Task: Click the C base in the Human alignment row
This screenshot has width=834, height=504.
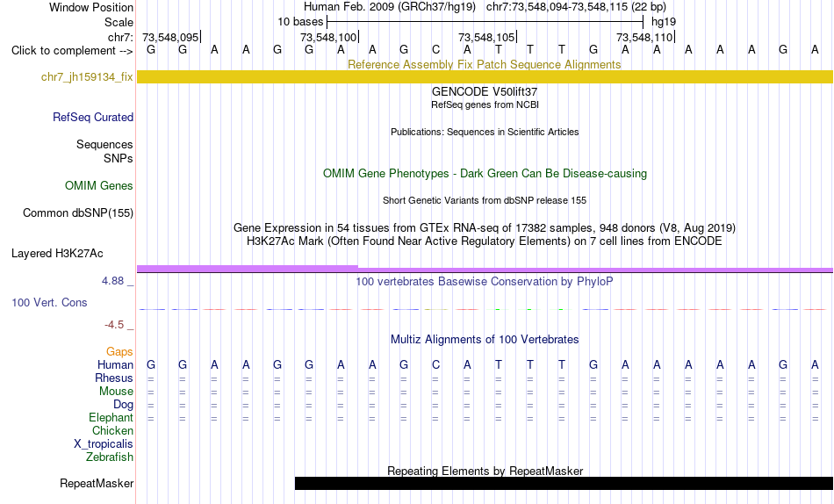Action: click(x=435, y=365)
